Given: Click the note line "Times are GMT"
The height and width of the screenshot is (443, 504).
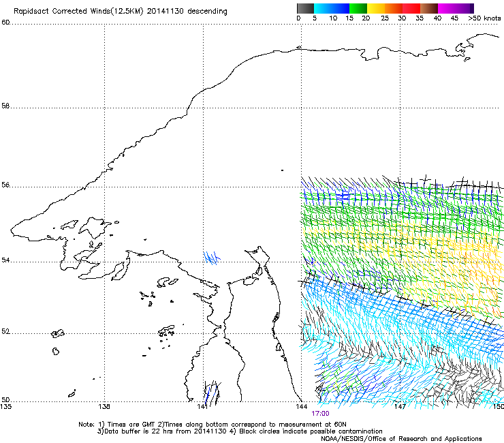Looking at the screenshot, I should pos(131,425).
